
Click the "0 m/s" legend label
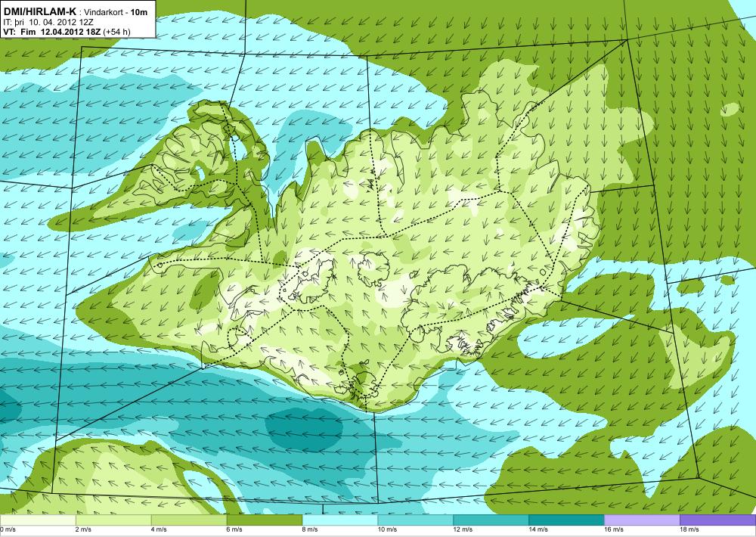tap(8, 529)
